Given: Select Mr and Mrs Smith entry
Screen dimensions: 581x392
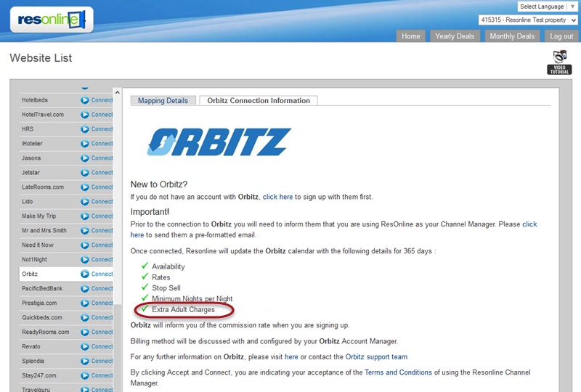Looking at the screenshot, I should (44, 230).
